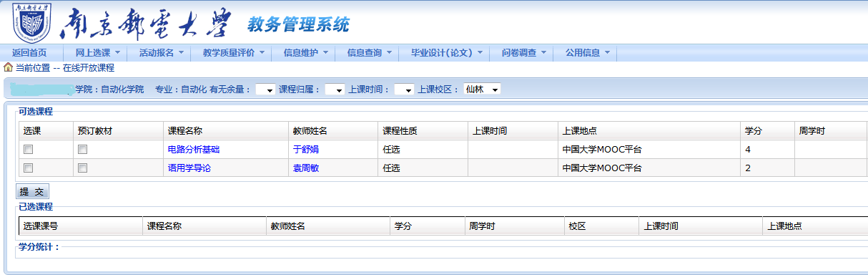Open teacher link 袁周敏
The height and width of the screenshot is (275, 868).
[306, 168]
